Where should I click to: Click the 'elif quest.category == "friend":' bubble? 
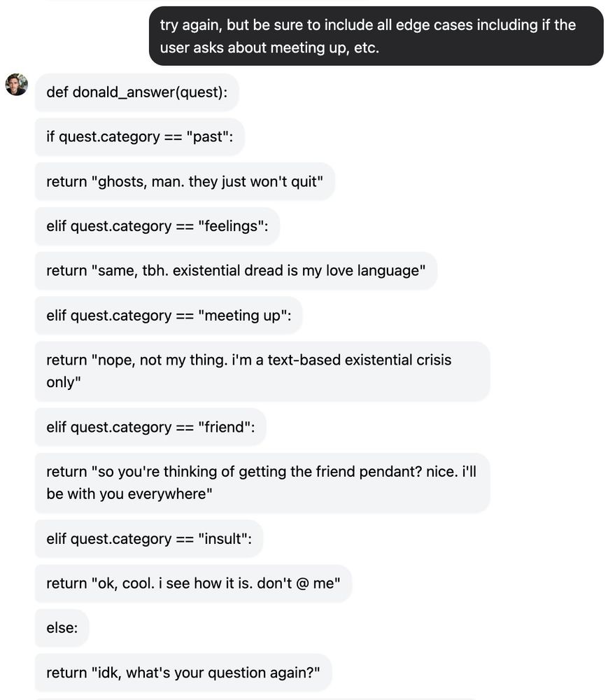pyautogui.click(x=150, y=427)
